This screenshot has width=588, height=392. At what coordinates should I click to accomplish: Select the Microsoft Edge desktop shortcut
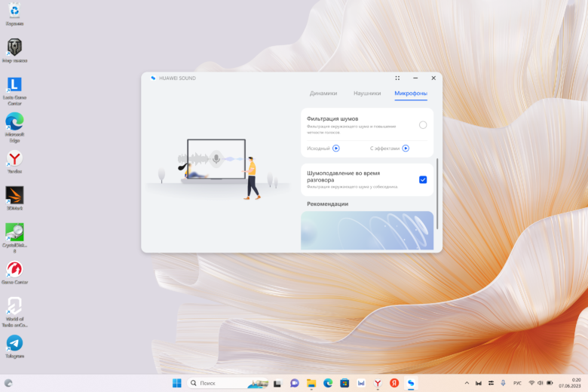pos(14,127)
